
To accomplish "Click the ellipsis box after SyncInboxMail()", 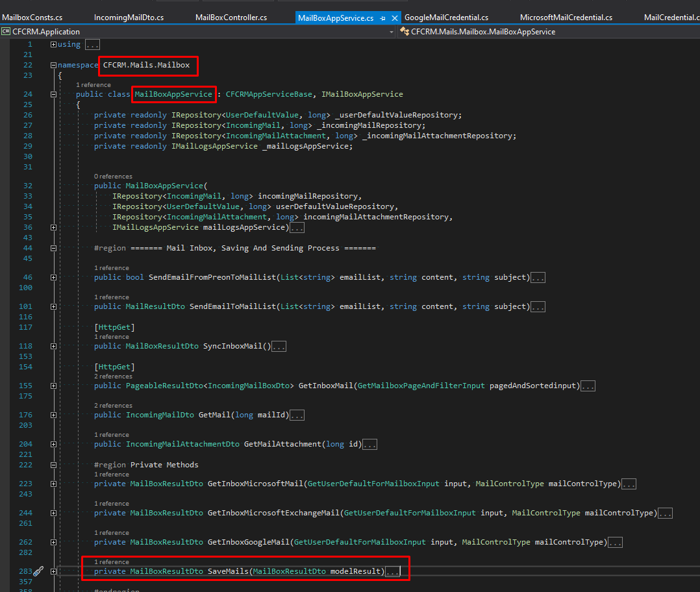I will (x=279, y=347).
